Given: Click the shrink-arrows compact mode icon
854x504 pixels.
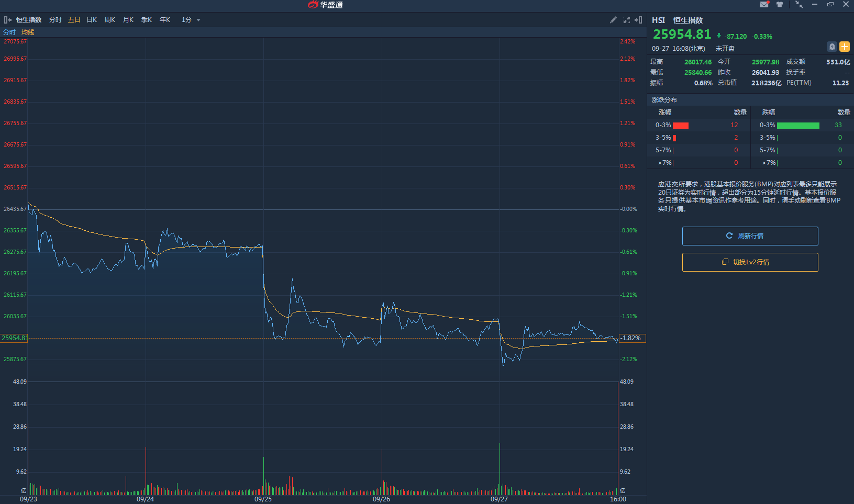Looking at the screenshot, I should [799, 4].
